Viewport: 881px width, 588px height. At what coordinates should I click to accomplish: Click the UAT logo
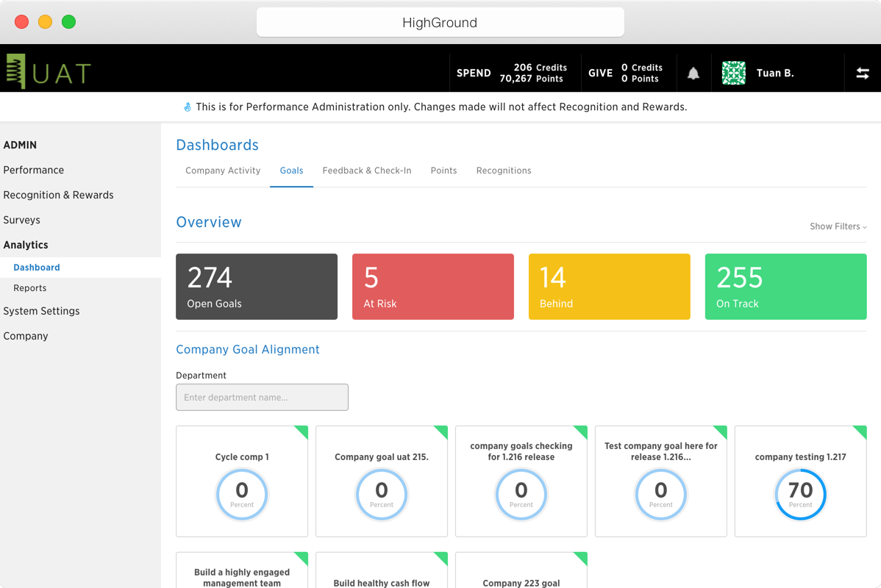pos(49,72)
